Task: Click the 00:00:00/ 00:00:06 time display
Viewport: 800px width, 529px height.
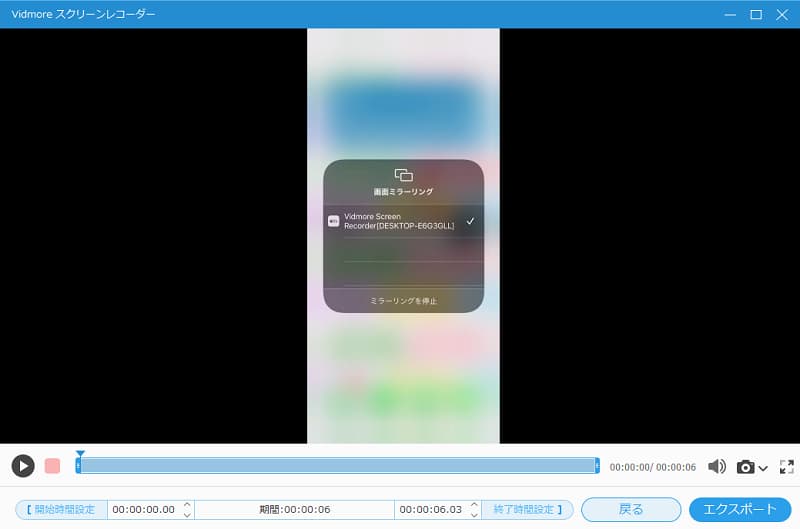Action: [653, 467]
